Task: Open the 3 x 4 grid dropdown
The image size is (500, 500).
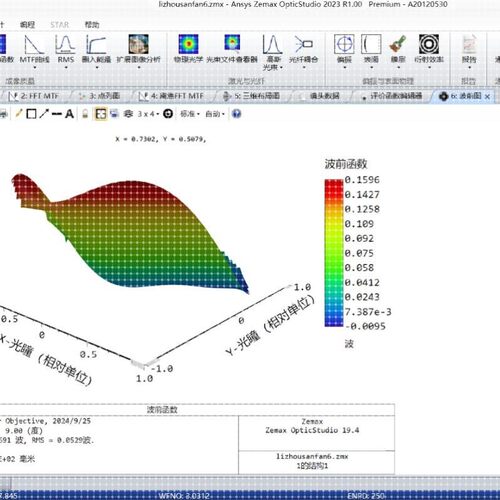Action: [x=148, y=114]
